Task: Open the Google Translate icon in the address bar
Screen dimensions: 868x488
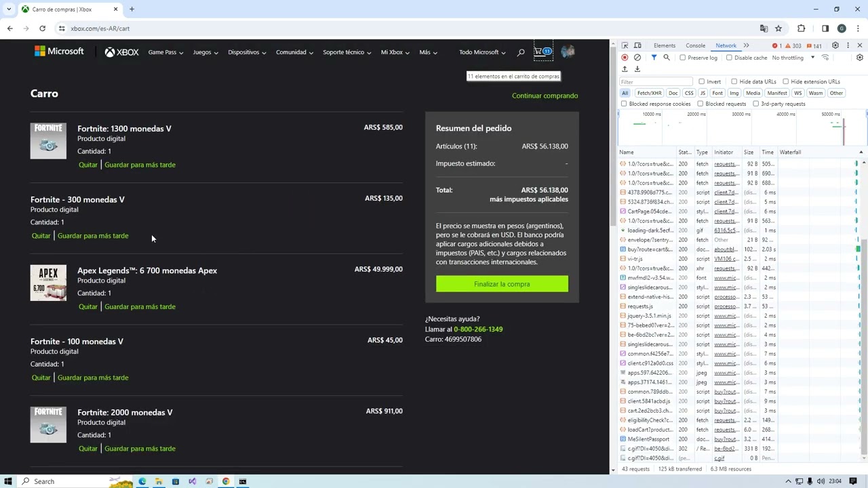Action: (764, 28)
